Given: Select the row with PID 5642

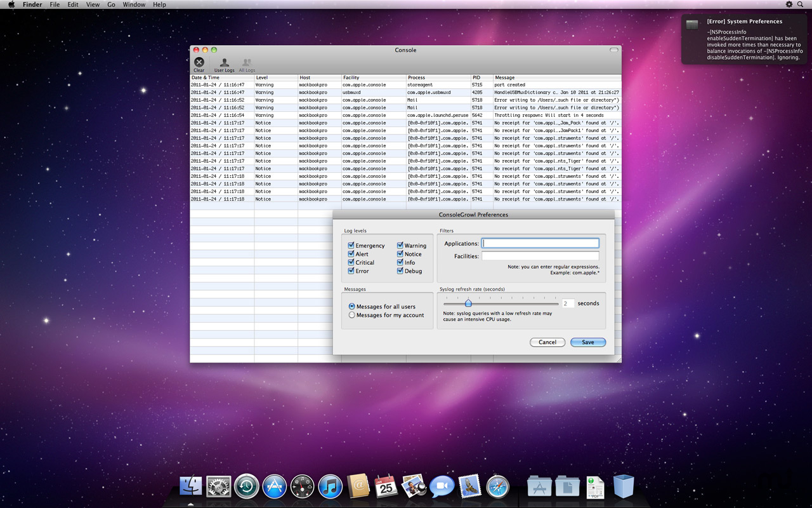Looking at the screenshot, I should 405,115.
